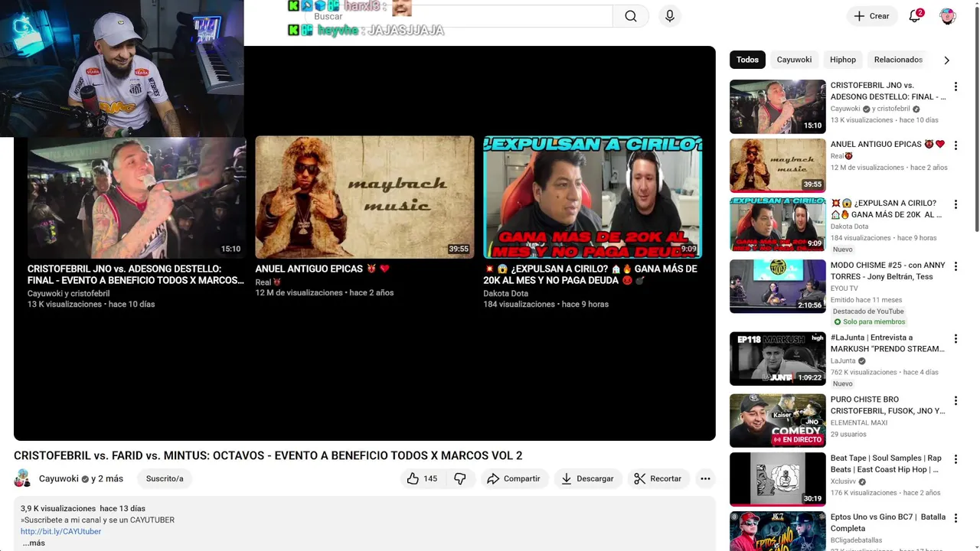980x551 pixels.
Task: Click the Descargar download button
Action: 587,478
